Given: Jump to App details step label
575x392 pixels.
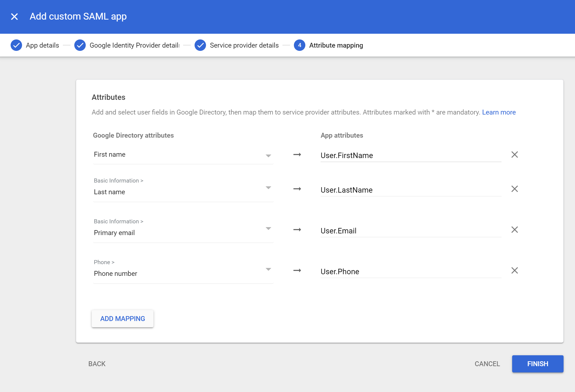Looking at the screenshot, I should [42, 45].
